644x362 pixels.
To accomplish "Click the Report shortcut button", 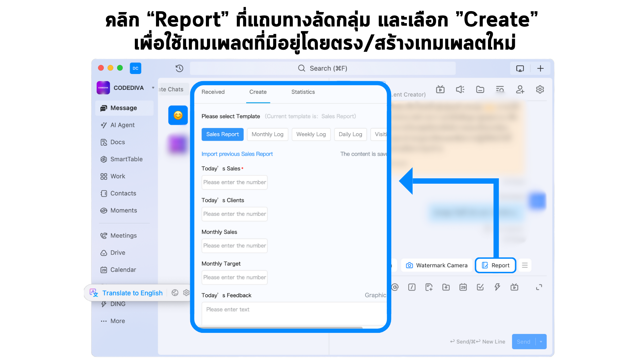I will pos(495,265).
